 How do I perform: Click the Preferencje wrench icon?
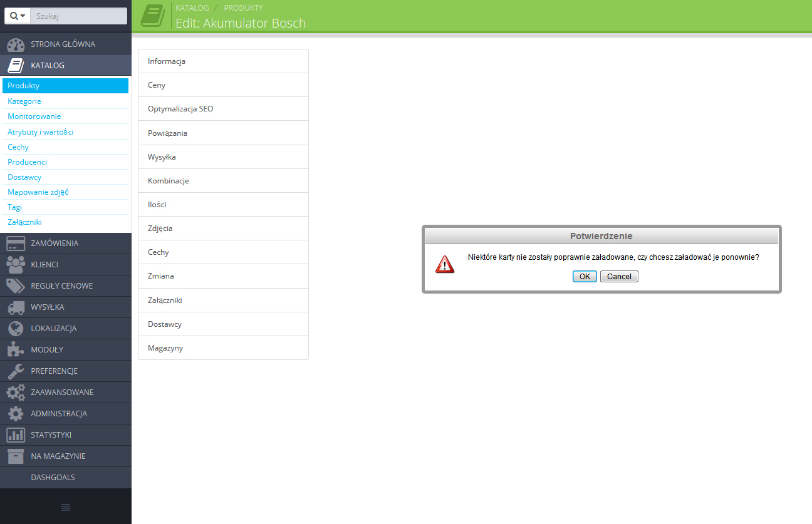point(16,371)
